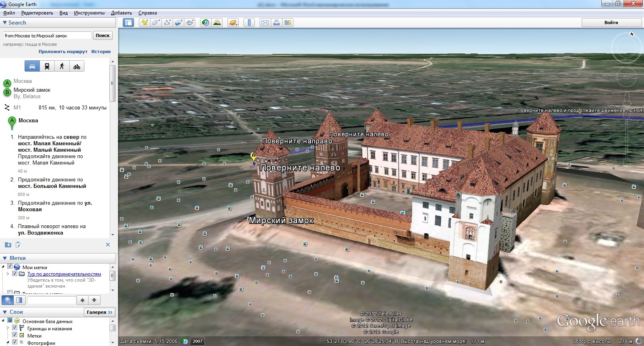Open the Добавить menu
This screenshot has height=346, width=644.
[x=121, y=13]
